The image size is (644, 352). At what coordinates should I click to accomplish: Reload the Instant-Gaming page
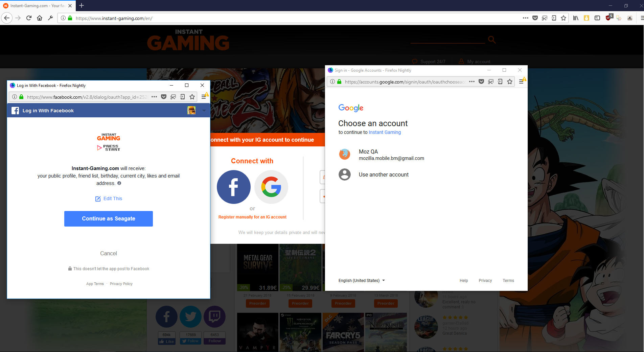point(29,18)
